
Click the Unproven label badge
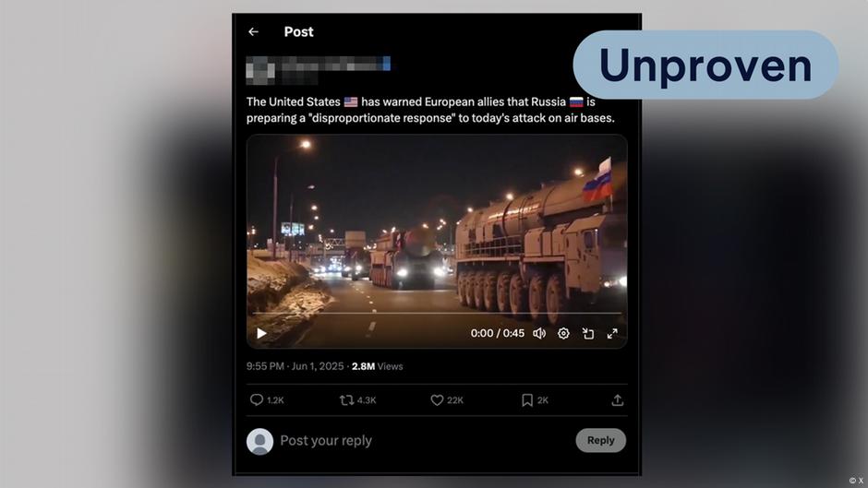coord(705,65)
